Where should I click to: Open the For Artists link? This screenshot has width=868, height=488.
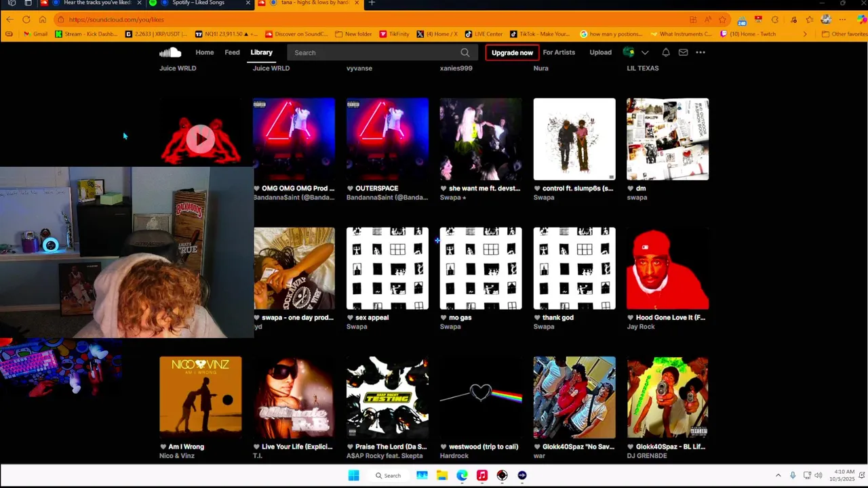point(559,52)
